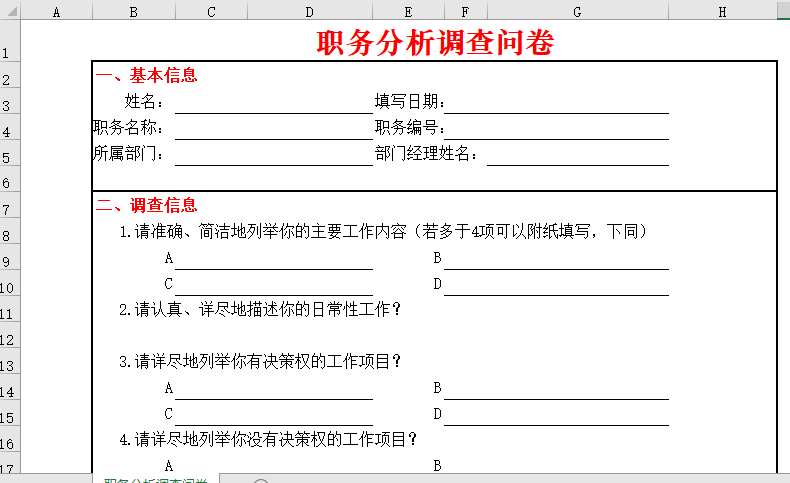This screenshot has width=790, height=483.
Task: Click answer line B in row 9
Action: coord(556,258)
